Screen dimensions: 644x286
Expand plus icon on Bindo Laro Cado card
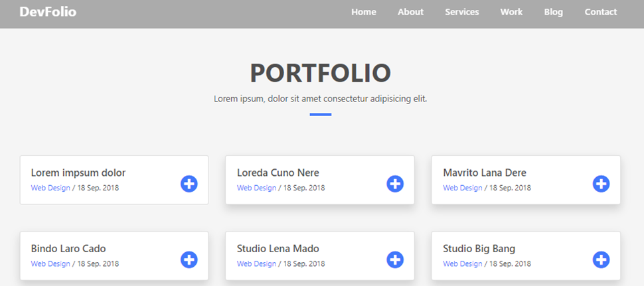click(x=189, y=259)
